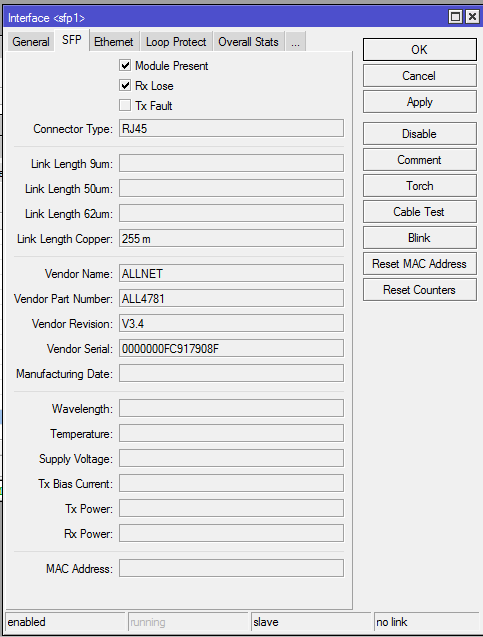Click the Link Length 50um field
The image size is (483, 637).
231,188
